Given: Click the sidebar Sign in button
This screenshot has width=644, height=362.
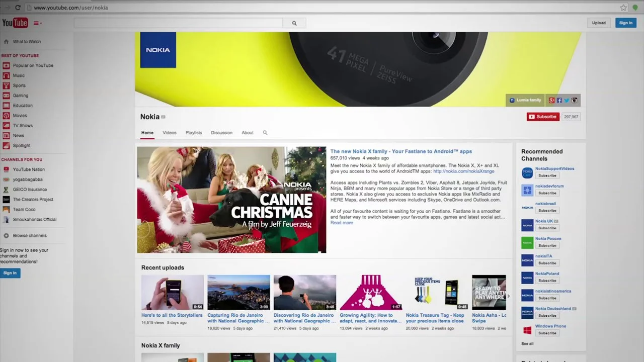Looking at the screenshot, I should coord(10,273).
